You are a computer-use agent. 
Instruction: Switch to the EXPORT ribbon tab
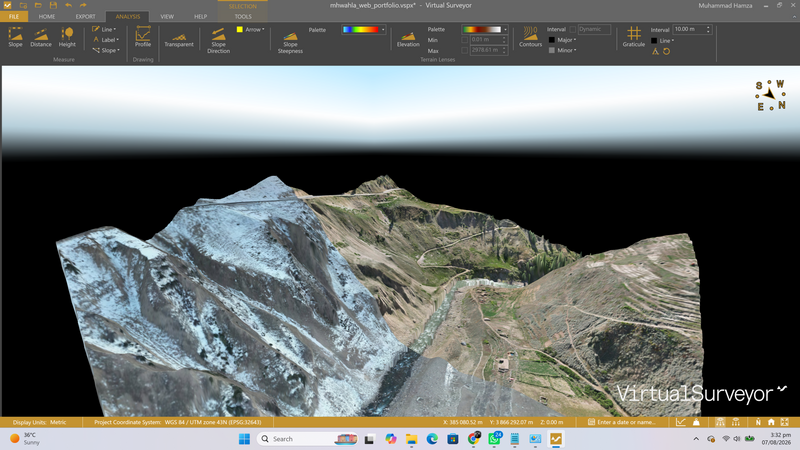pos(86,17)
